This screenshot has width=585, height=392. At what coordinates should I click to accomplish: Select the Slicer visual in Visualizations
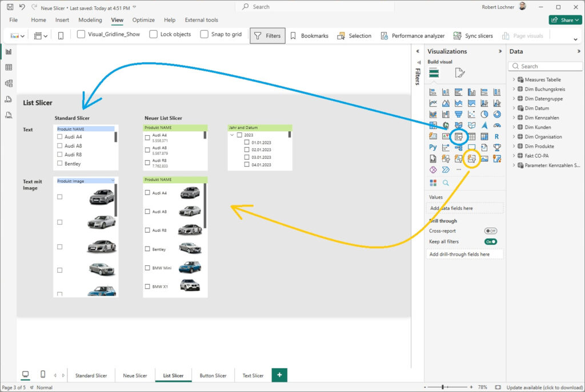click(x=458, y=136)
